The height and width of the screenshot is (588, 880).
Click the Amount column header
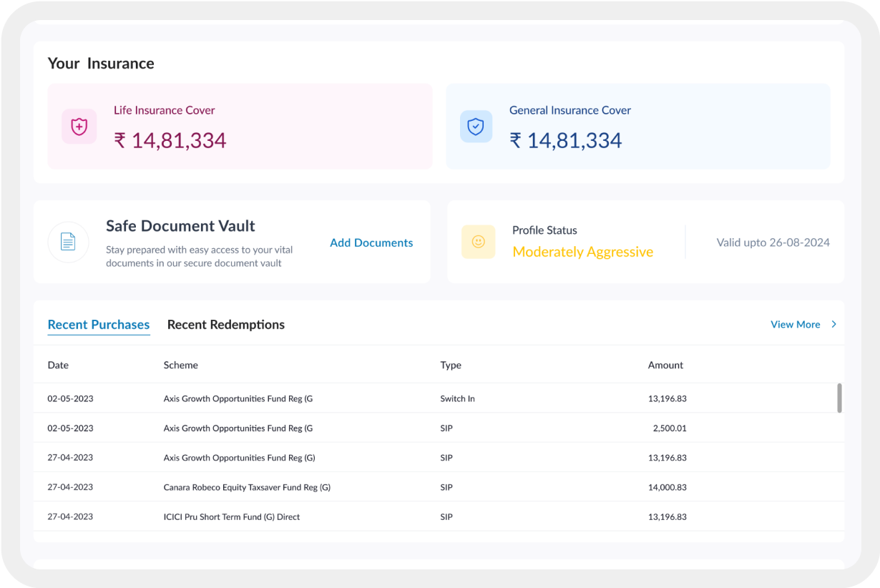(665, 365)
